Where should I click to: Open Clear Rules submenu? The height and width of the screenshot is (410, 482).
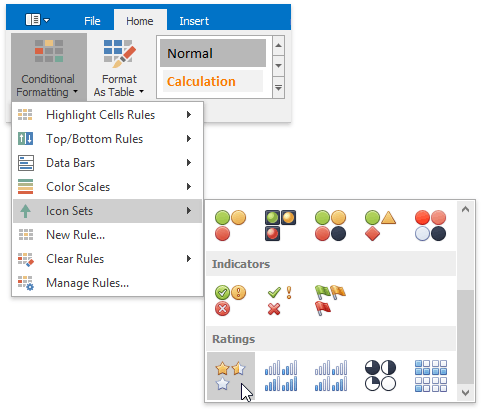click(x=107, y=259)
